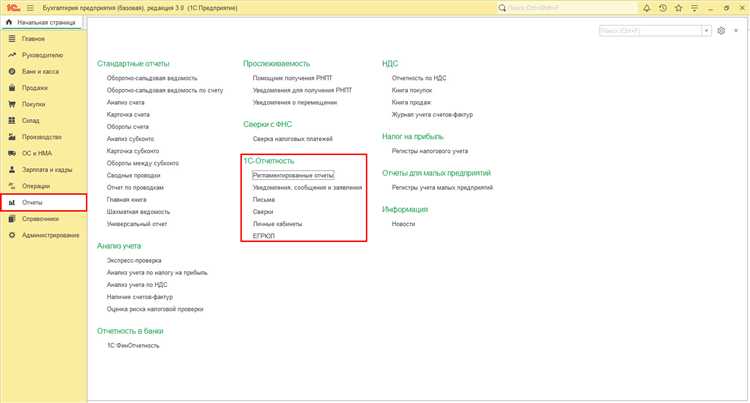Open Регламентированные отчеты link
This screenshot has width=750, height=403.
(293, 175)
